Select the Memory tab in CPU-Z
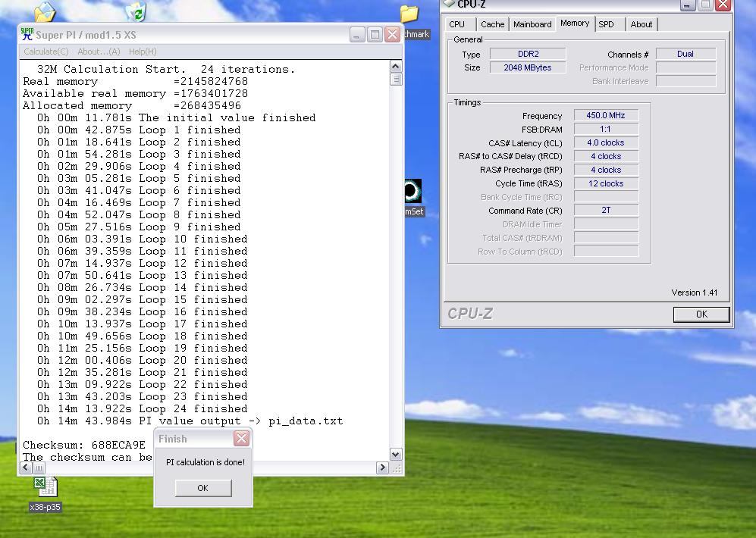Image resolution: width=756 pixels, height=538 pixels. (575, 23)
